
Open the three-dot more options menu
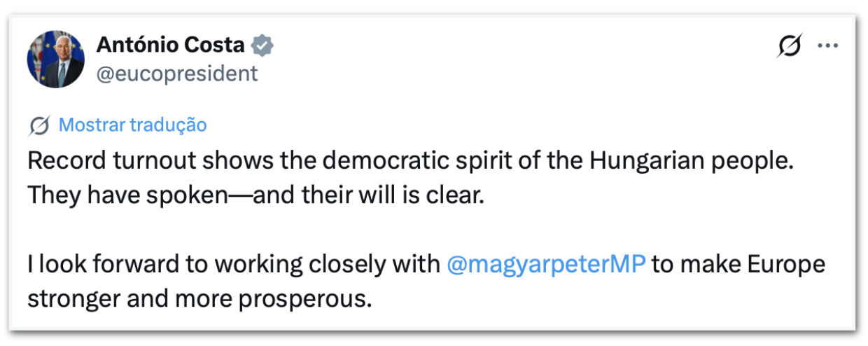coord(827,46)
